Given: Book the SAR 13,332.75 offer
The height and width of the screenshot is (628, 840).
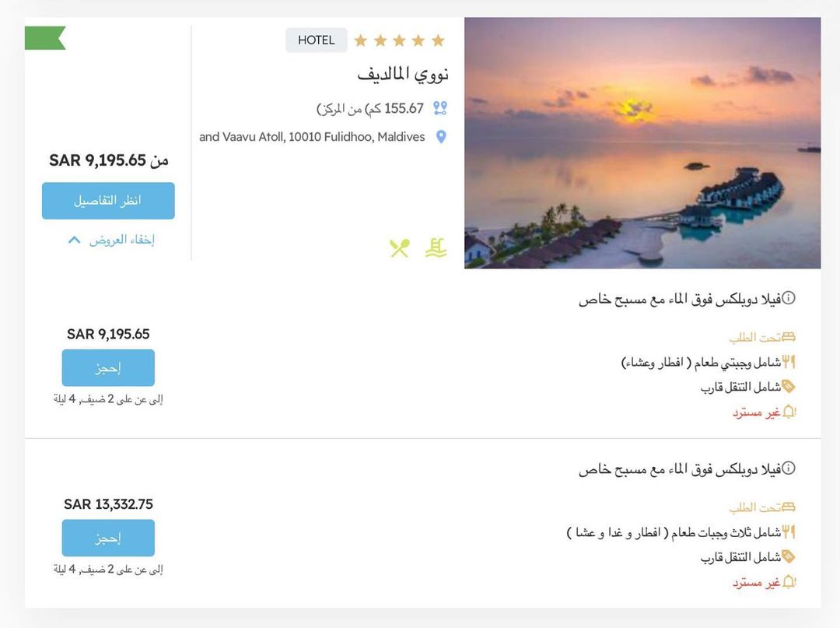Looking at the screenshot, I should pos(108,538).
